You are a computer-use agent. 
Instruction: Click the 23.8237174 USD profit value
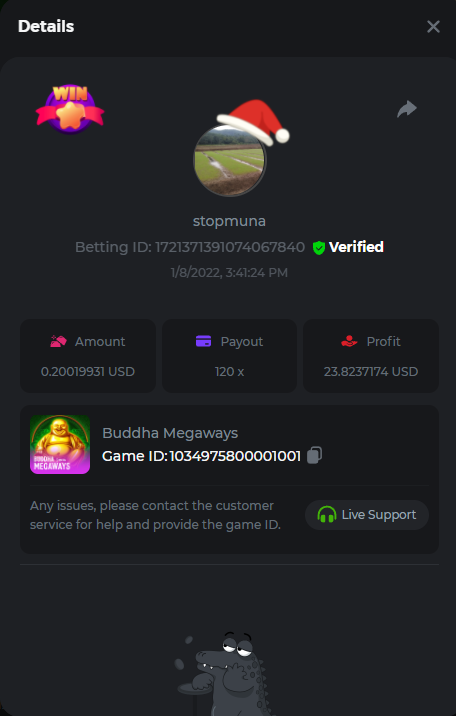pos(371,371)
